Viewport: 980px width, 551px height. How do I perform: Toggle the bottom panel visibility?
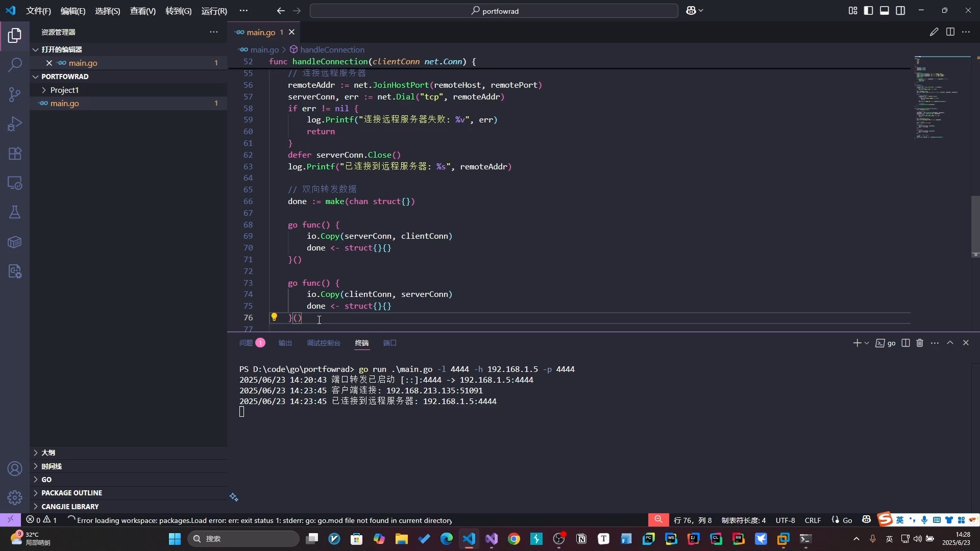pyautogui.click(x=885, y=11)
